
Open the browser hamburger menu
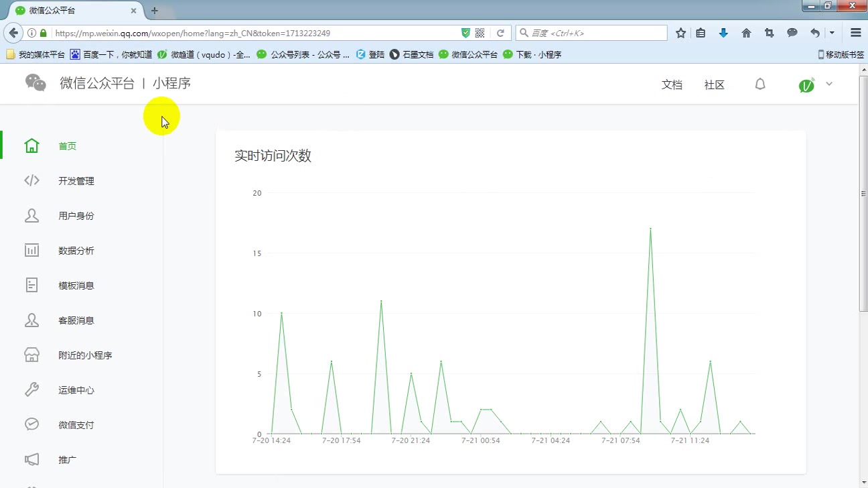tap(855, 33)
